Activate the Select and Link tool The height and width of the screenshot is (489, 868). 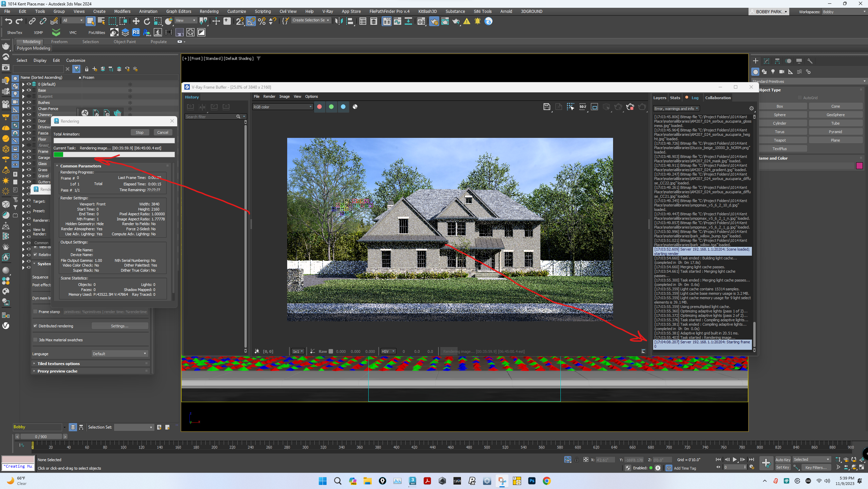click(32, 21)
